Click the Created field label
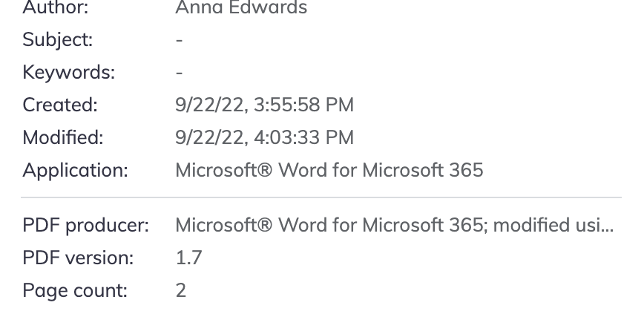644x314 pixels. (x=60, y=105)
